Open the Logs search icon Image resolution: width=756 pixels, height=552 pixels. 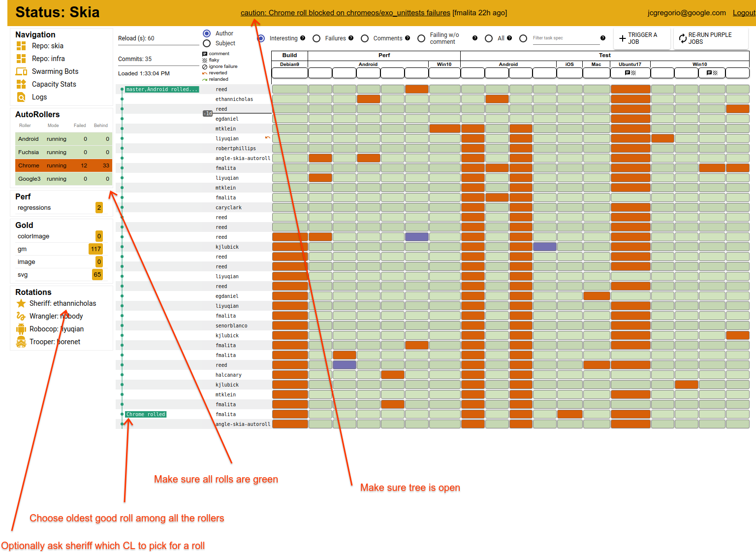pyautogui.click(x=21, y=97)
